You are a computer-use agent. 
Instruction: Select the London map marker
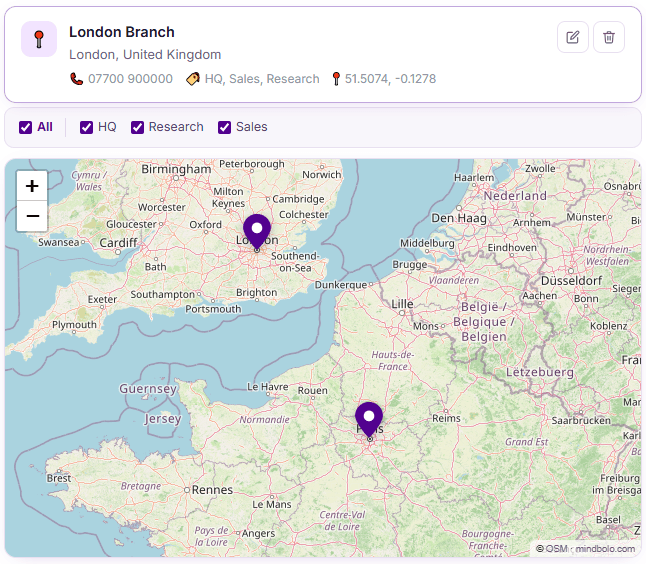click(x=257, y=232)
